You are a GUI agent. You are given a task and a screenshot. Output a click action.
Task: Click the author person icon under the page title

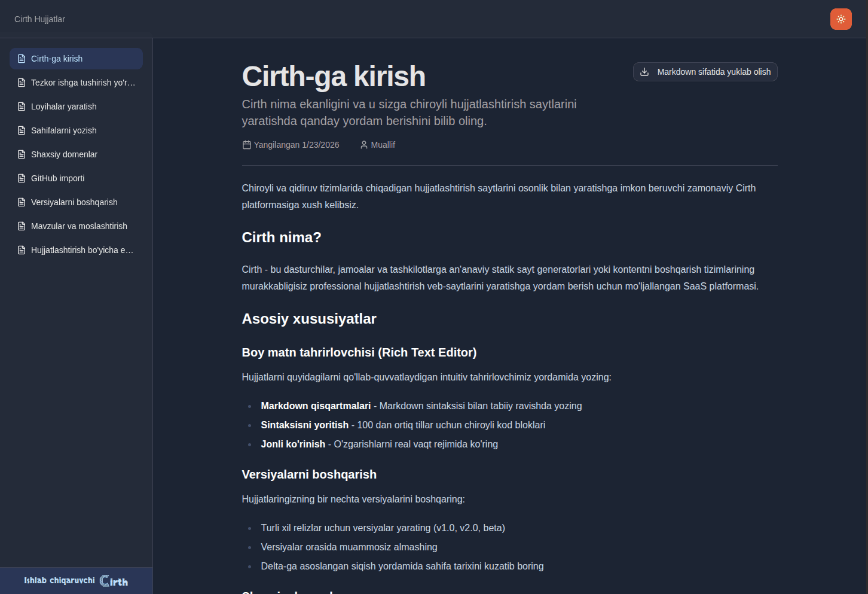(363, 144)
